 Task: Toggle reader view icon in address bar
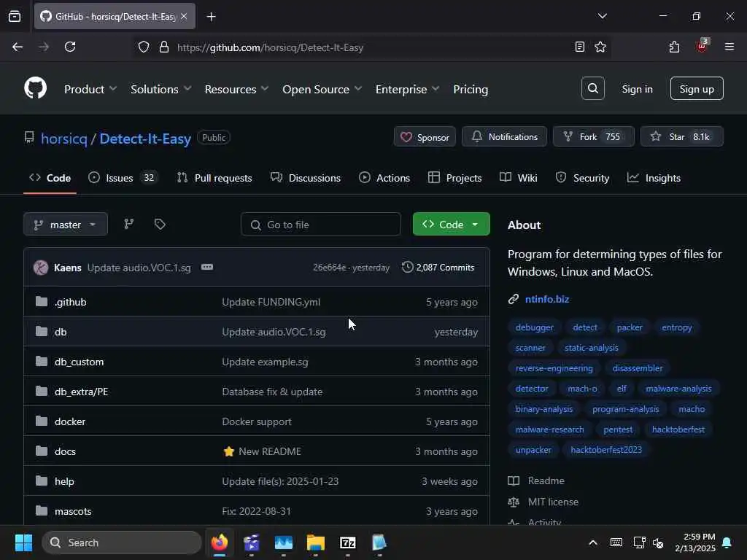click(579, 47)
